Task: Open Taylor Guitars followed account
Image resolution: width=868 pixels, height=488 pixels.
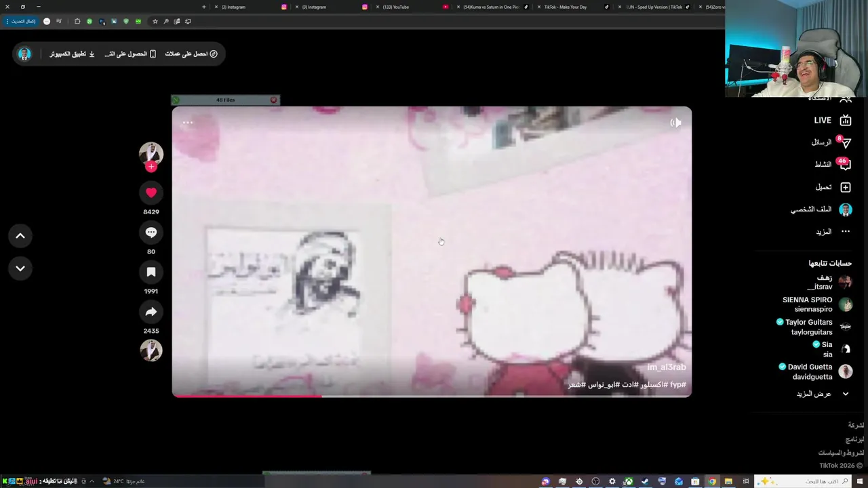Action: tap(814, 327)
